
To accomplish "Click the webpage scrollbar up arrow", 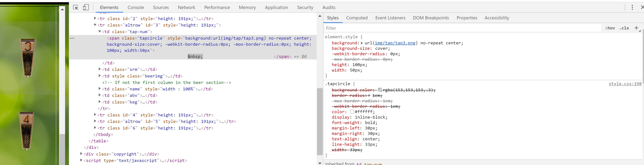I will point(62,9).
